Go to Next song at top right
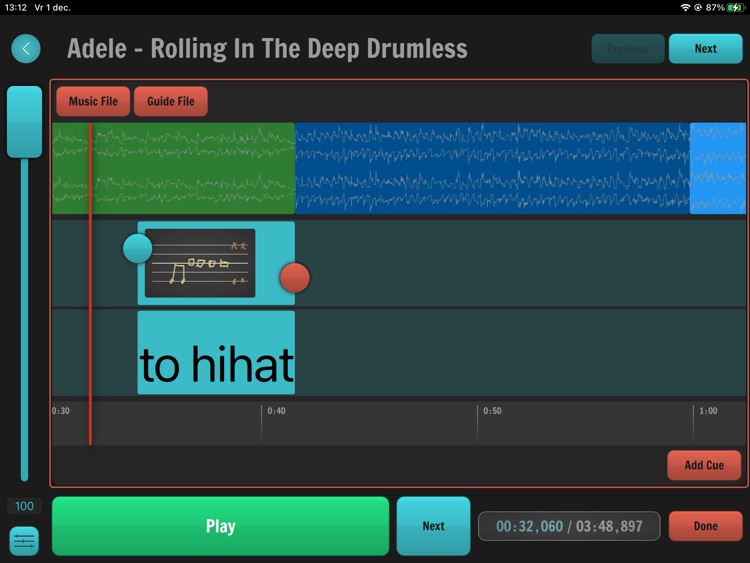This screenshot has width=750, height=563. 706,48
